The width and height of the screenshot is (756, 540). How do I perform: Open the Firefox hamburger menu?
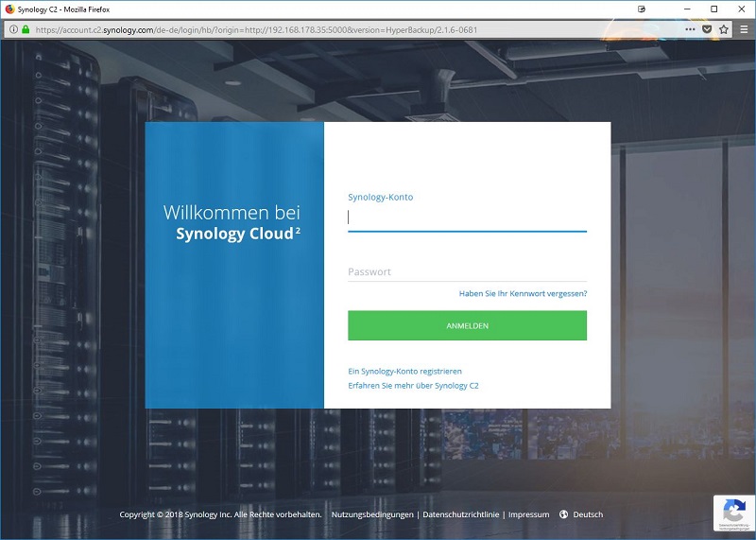[x=744, y=29]
